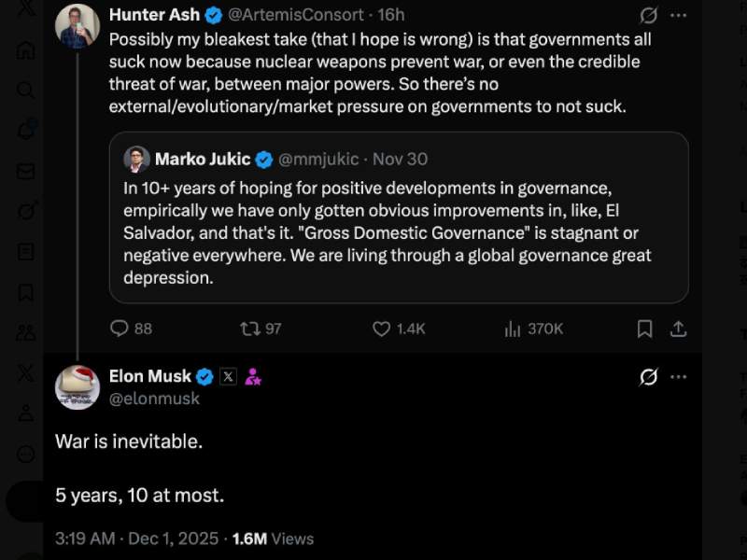747x560 pixels.
Task: Open Messages envelope icon in sidebar
Action: [26, 171]
